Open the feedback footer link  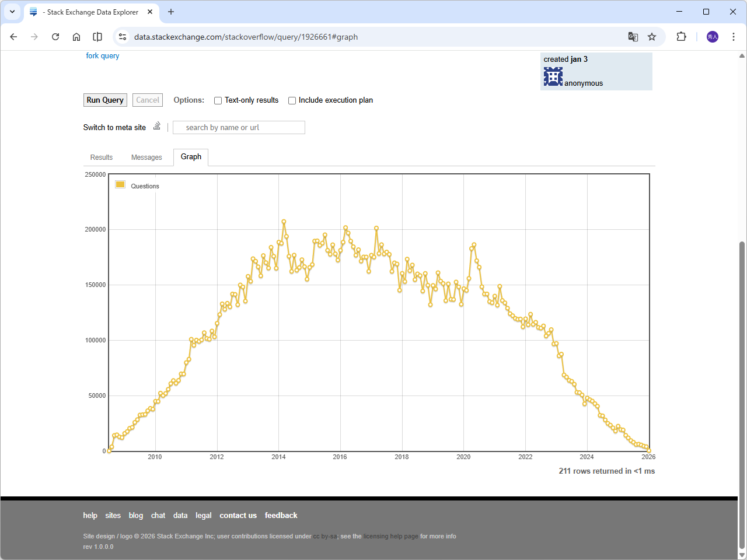click(x=281, y=516)
